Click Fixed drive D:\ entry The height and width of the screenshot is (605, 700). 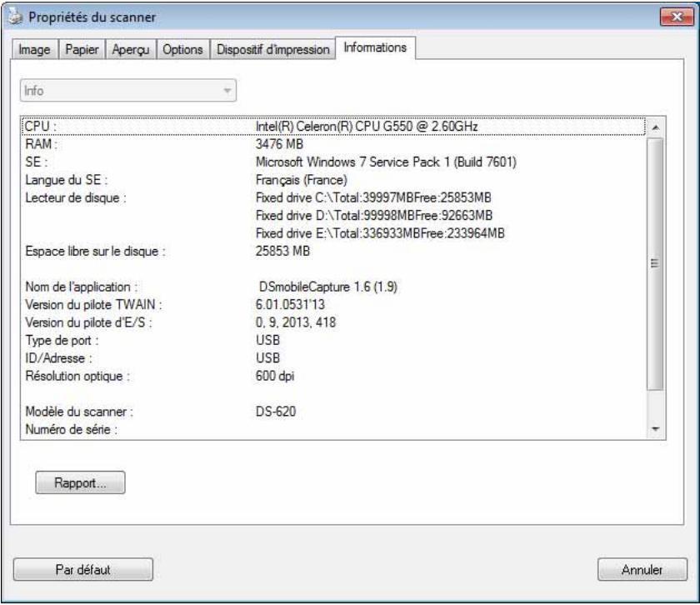coord(374,216)
